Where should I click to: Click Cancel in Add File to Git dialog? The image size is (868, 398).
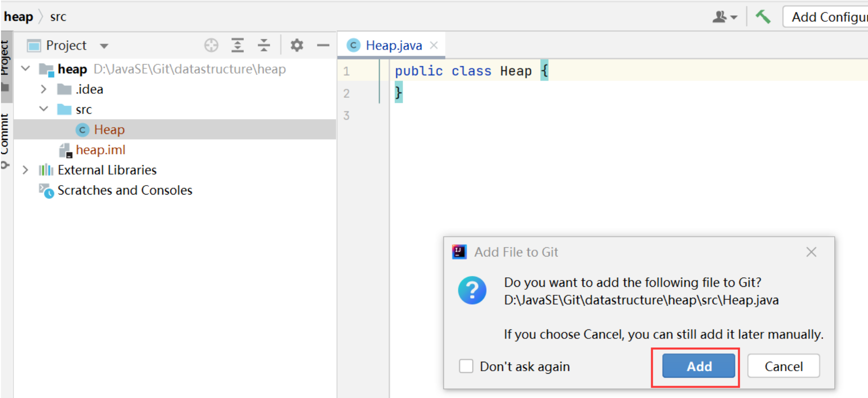(x=783, y=366)
